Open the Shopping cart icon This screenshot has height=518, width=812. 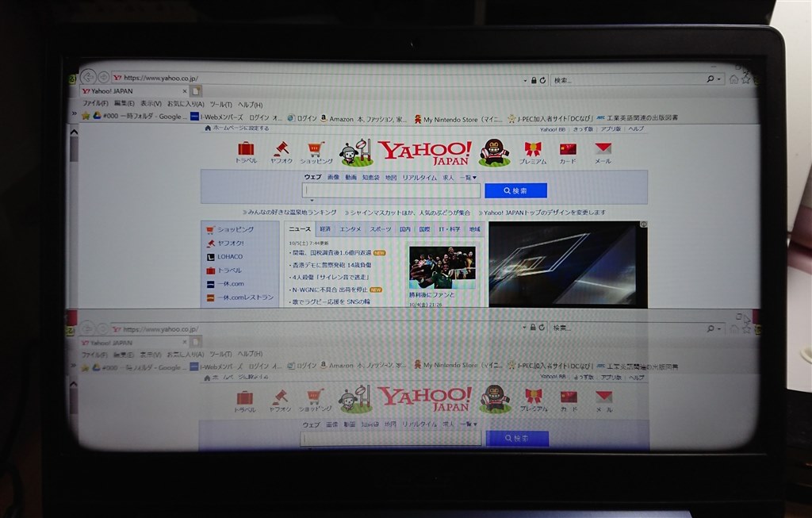316,149
